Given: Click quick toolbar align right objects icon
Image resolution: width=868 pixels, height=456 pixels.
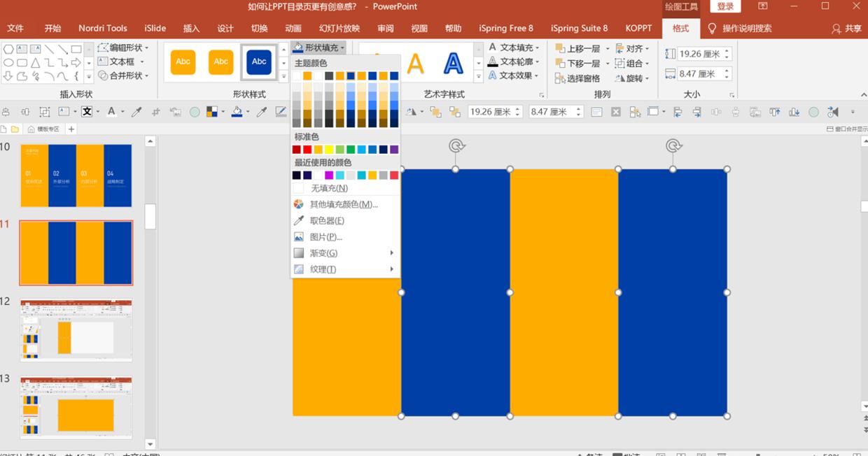Looking at the screenshot, I should pos(696,112).
